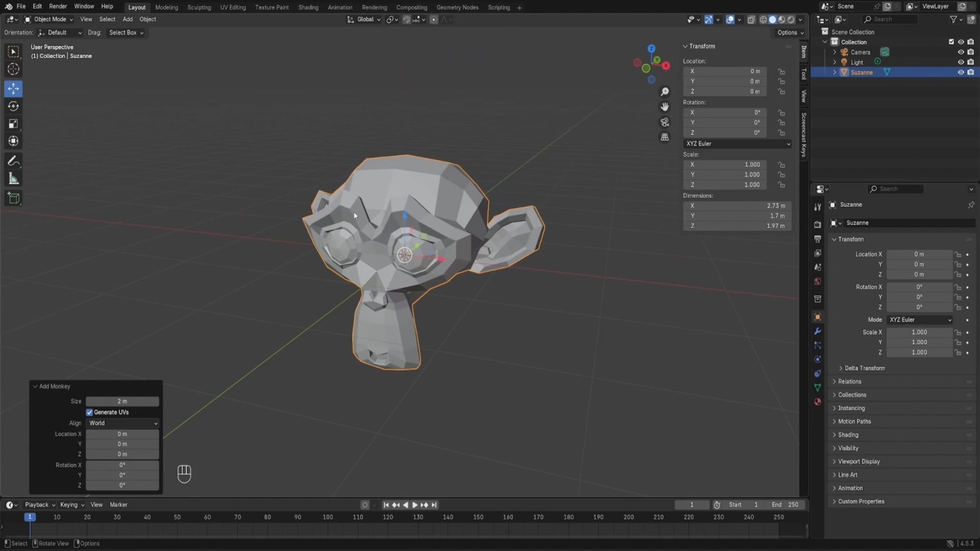Toggle Suzanne's visibility eye in outliner
Viewport: 980px width, 551px height.
961,72
